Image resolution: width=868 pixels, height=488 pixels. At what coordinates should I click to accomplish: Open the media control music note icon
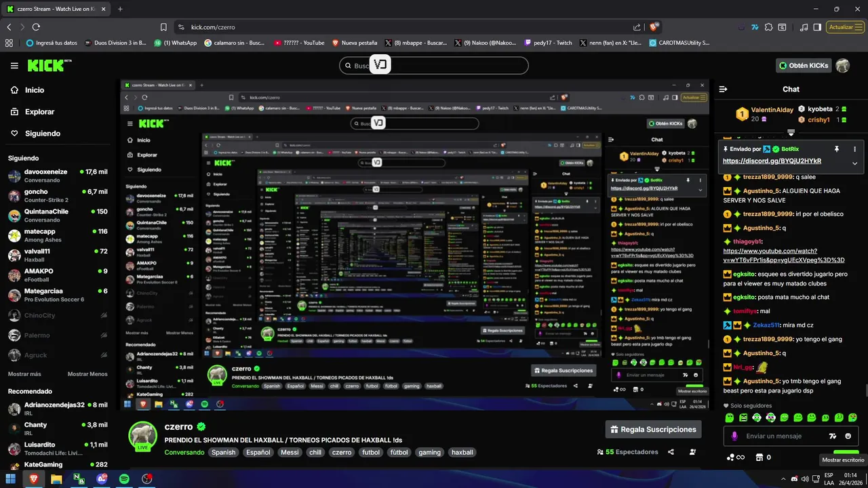click(x=804, y=27)
